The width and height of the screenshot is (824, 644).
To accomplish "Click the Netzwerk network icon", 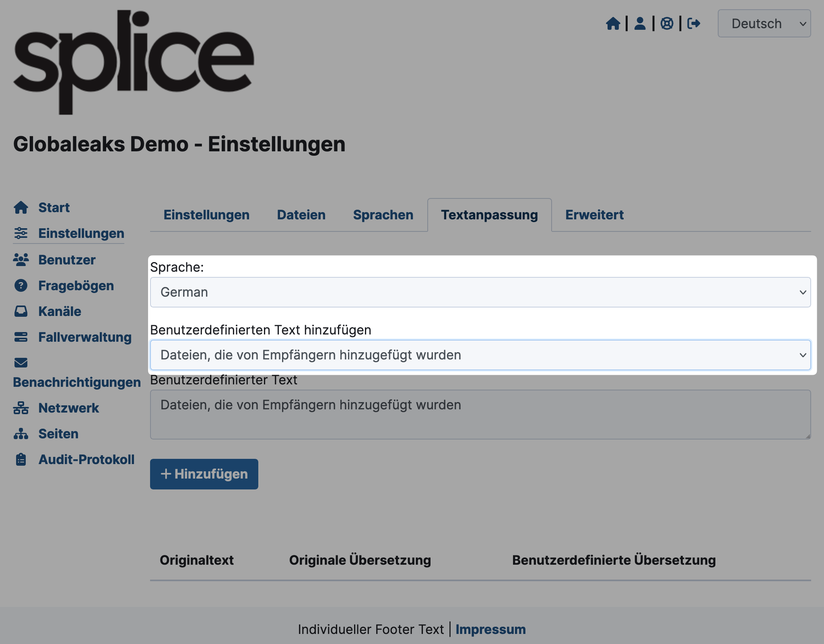I will [21, 408].
